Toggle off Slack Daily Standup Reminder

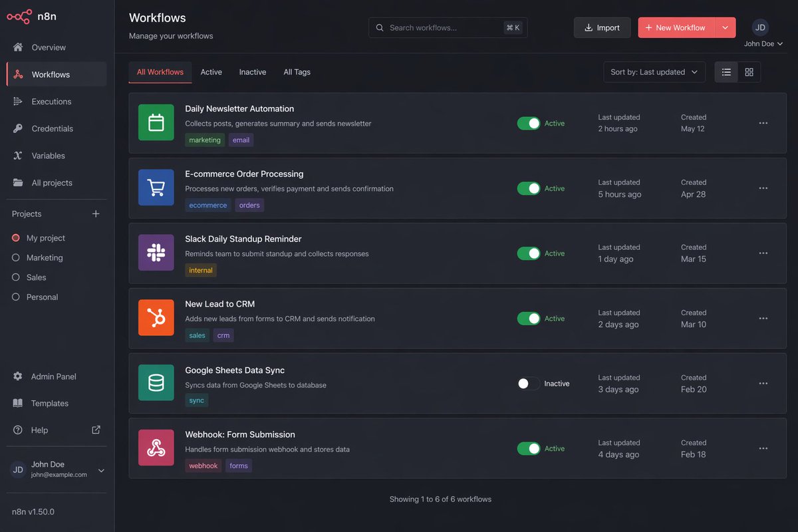point(529,253)
